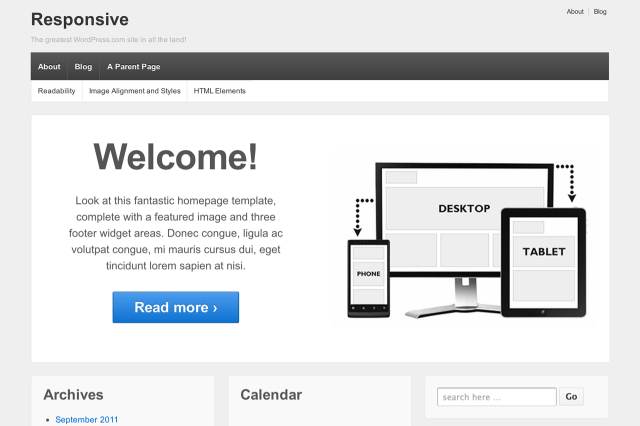Select Blog in the dark navigation bar
640x426 pixels.
coord(83,67)
